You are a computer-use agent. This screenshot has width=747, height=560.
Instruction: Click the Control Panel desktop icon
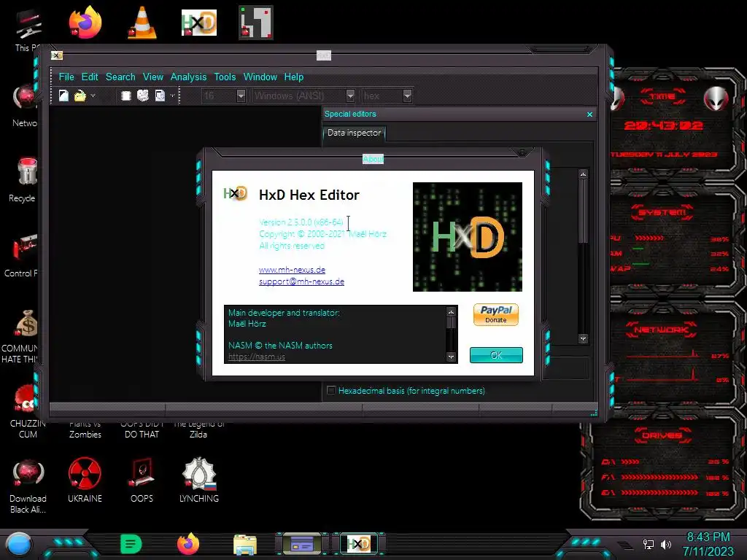click(26, 248)
